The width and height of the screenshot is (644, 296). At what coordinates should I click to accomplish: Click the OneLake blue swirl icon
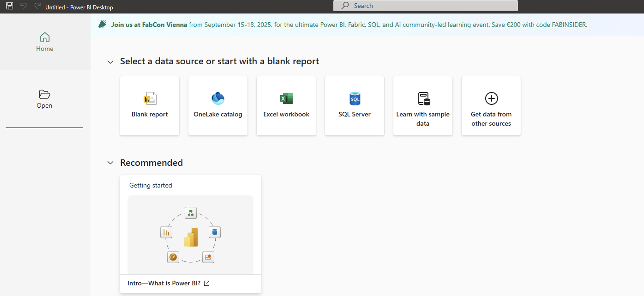218,98
